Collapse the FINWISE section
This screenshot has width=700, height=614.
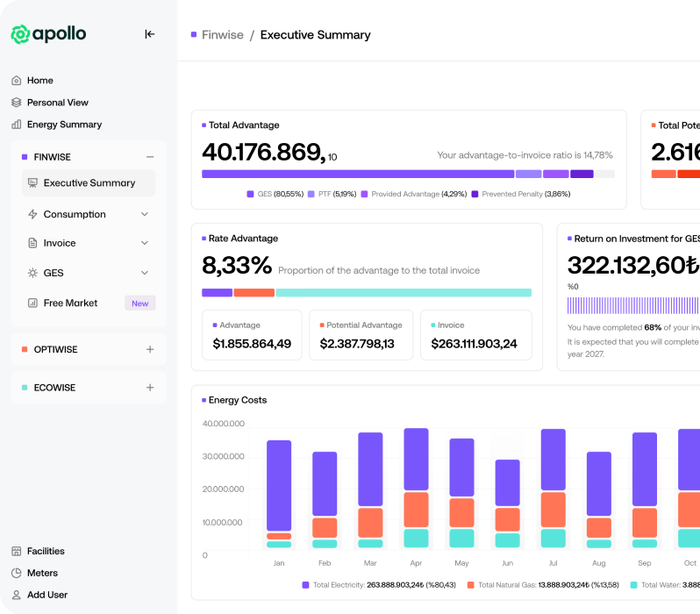pos(150,157)
